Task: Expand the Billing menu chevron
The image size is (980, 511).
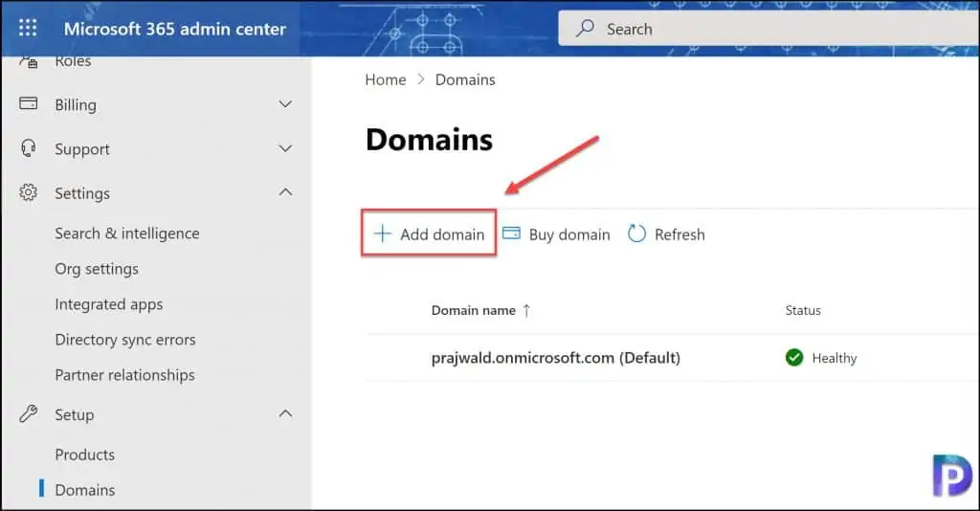Action: 285,104
